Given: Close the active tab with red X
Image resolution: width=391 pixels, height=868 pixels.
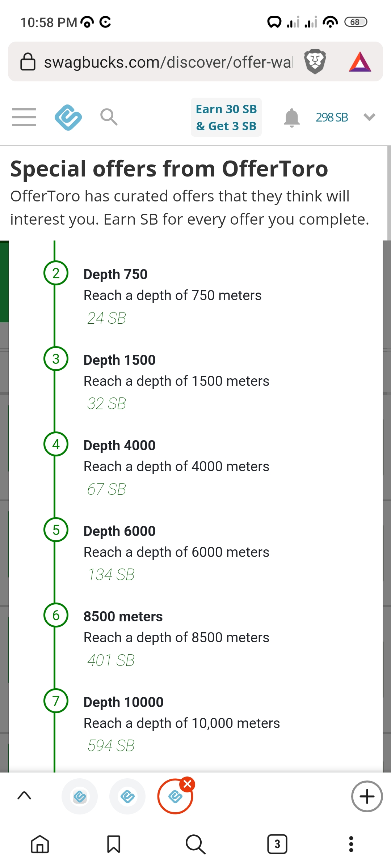Looking at the screenshot, I should tap(188, 784).
